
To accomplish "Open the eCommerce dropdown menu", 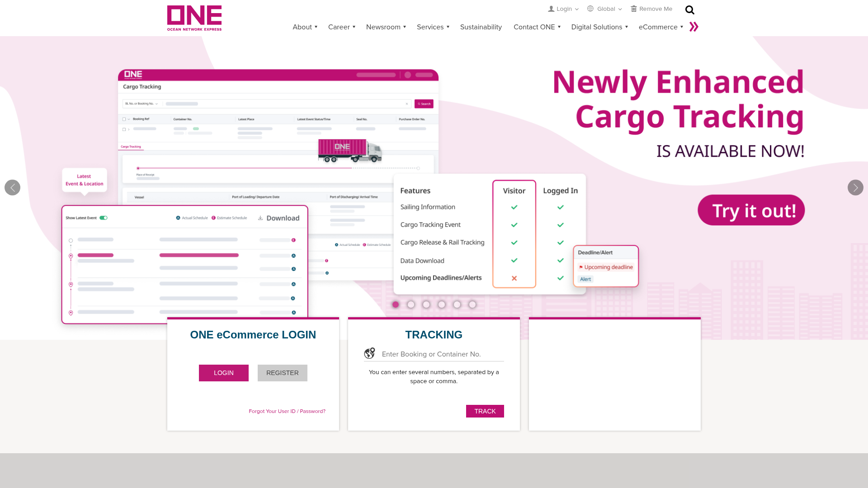I will [x=660, y=27].
